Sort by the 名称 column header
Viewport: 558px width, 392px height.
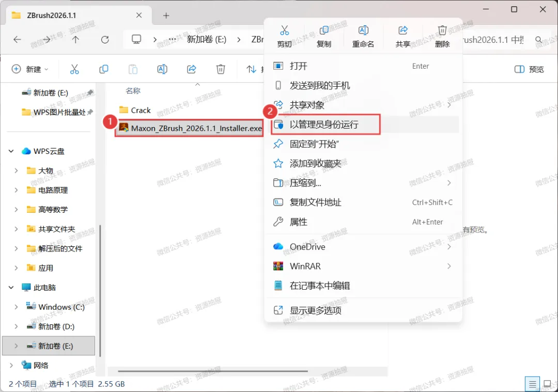133,91
